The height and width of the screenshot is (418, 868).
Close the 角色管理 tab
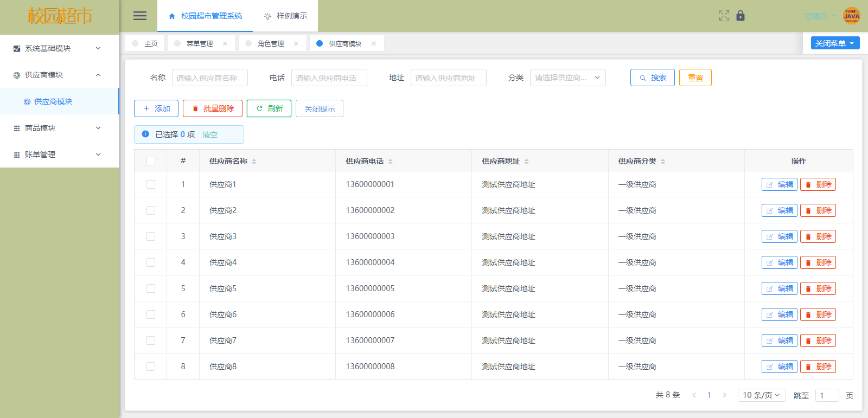coord(296,43)
